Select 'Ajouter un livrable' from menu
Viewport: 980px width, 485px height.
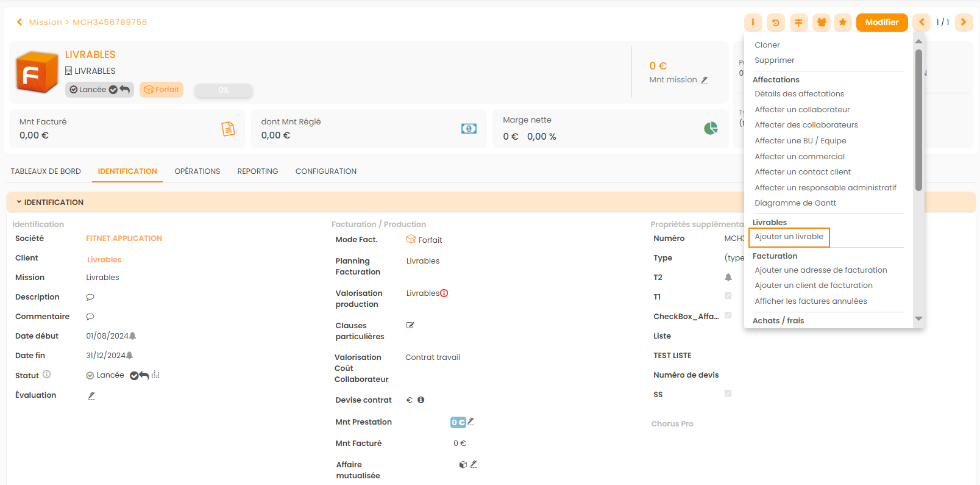click(x=789, y=237)
